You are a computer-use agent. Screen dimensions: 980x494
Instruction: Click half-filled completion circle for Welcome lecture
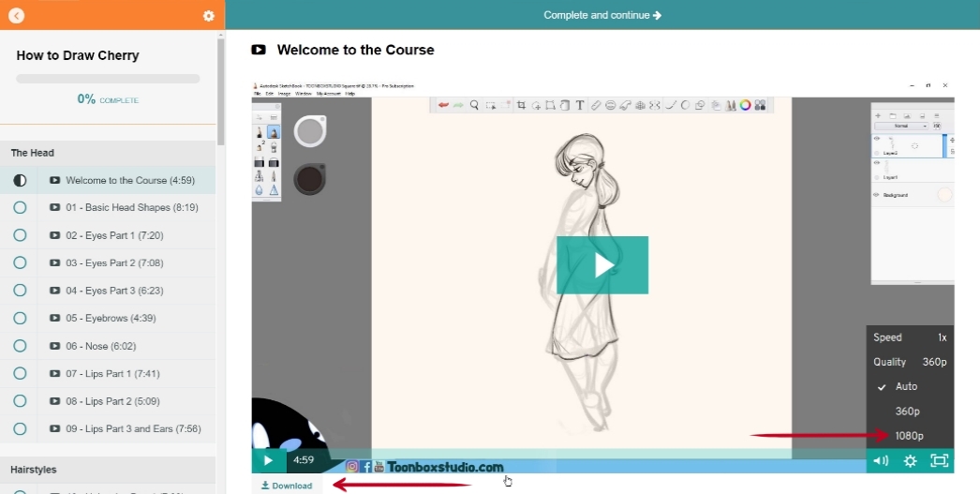[x=20, y=180]
